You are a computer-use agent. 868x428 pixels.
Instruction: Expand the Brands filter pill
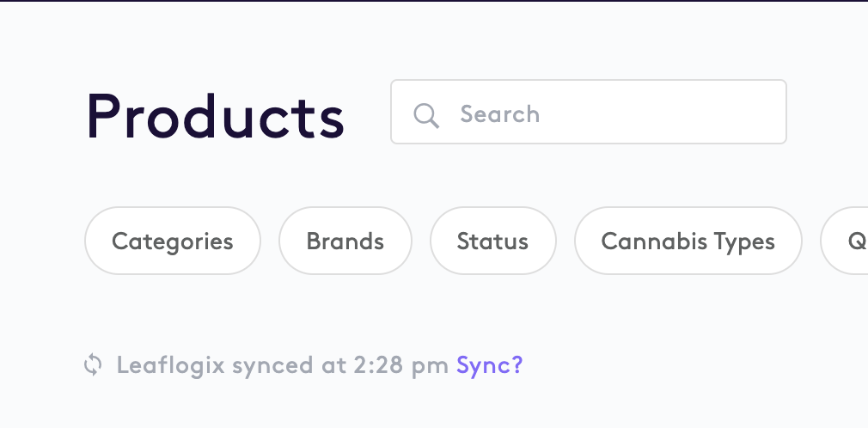coord(345,241)
